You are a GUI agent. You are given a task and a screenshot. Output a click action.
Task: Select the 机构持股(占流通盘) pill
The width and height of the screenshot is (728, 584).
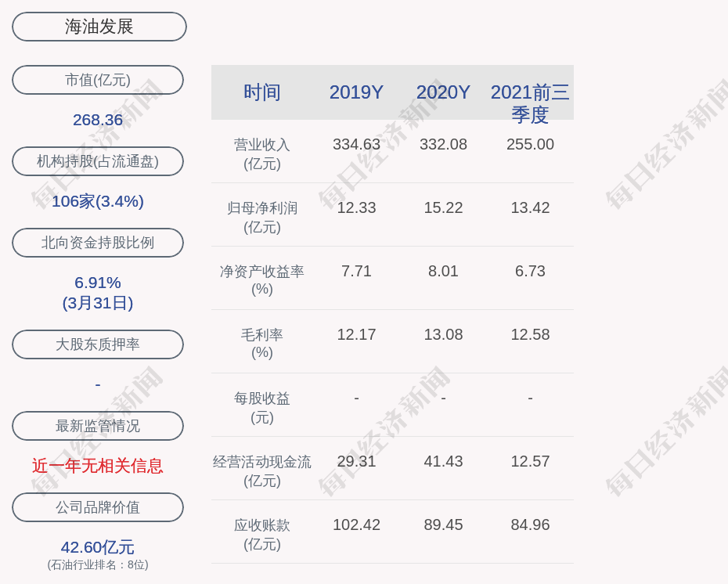point(98,161)
